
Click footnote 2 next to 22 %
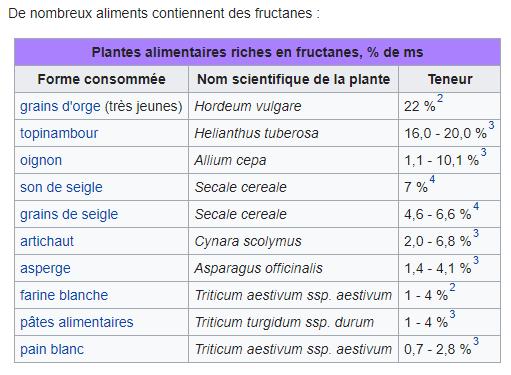[x=440, y=98]
